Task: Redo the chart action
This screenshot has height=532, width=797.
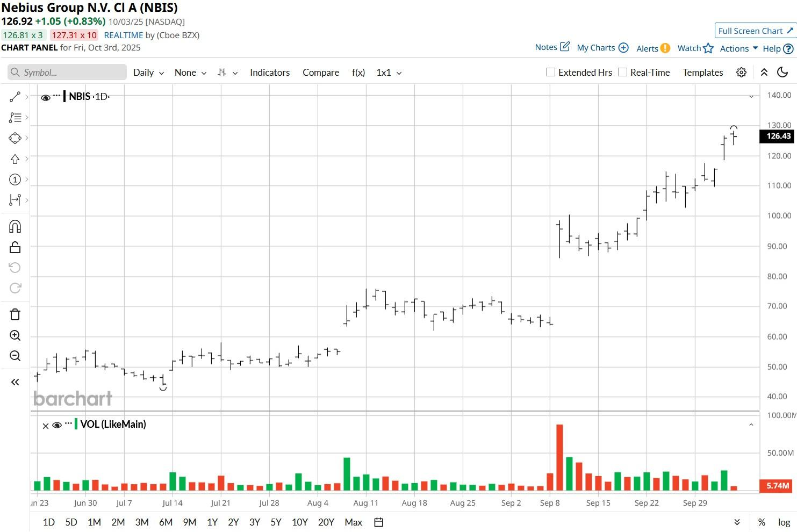Action: pos(15,288)
